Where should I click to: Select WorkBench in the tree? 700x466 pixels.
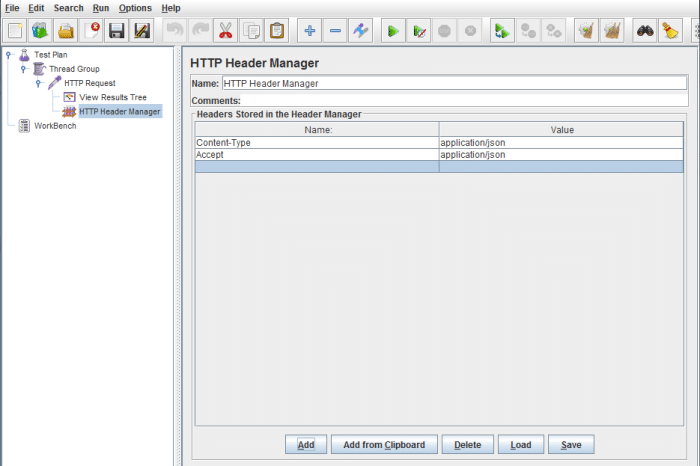[55, 126]
